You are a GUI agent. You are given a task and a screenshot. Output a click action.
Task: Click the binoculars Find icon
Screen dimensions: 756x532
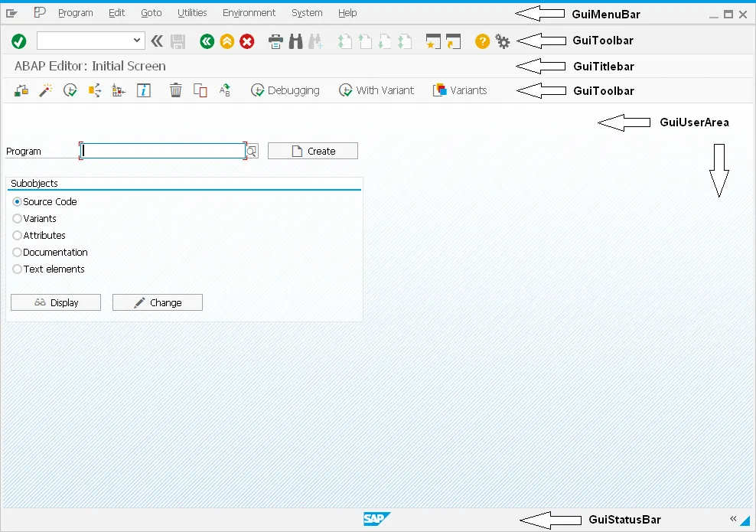pyautogui.click(x=296, y=41)
